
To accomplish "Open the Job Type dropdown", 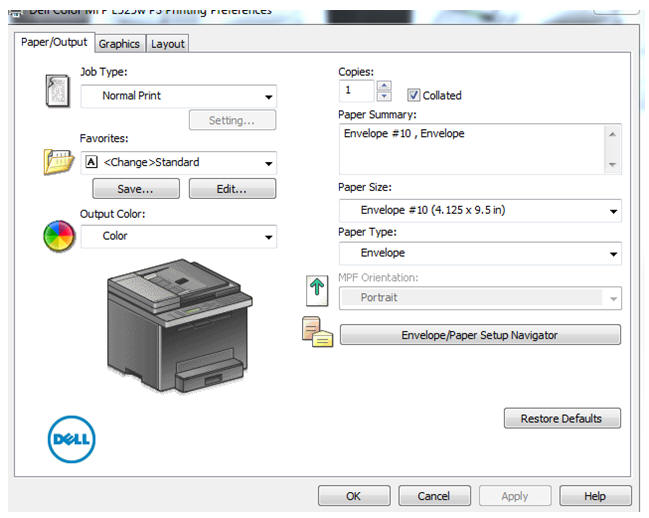I will tap(179, 96).
